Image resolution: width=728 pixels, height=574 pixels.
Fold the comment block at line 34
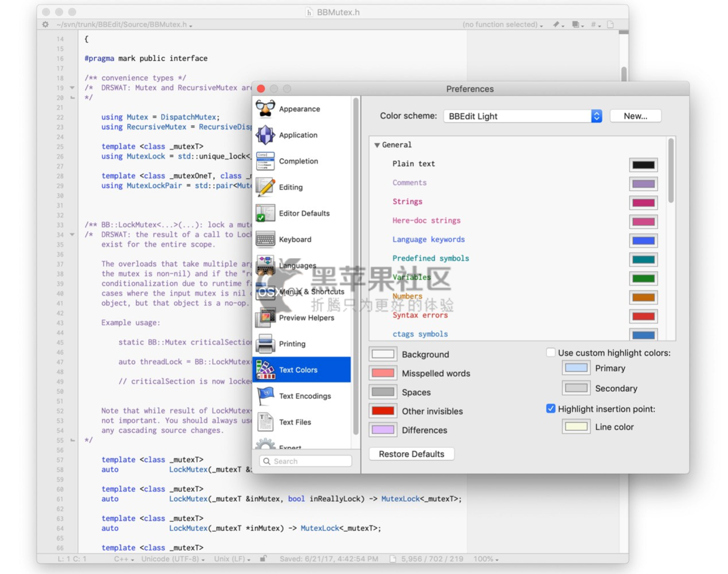(x=72, y=234)
